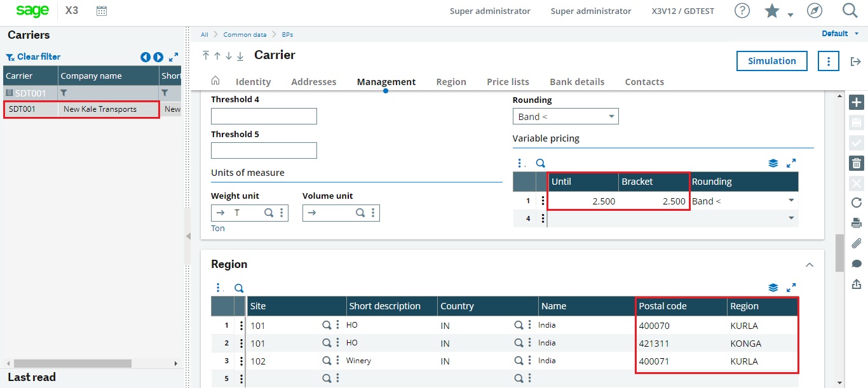The height and width of the screenshot is (388, 868).
Task: Open favorites with the star icon
Action: pos(771,10)
